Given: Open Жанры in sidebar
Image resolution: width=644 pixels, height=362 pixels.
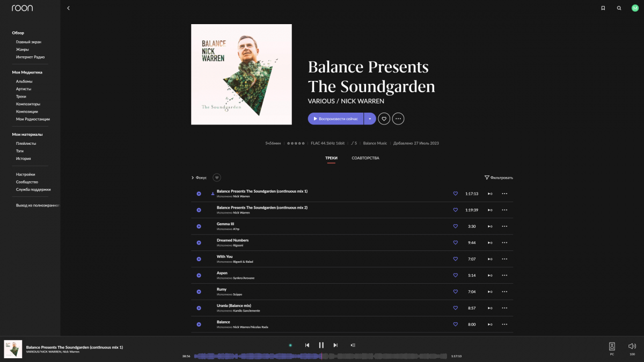Looking at the screenshot, I should (x=22, y=49).
